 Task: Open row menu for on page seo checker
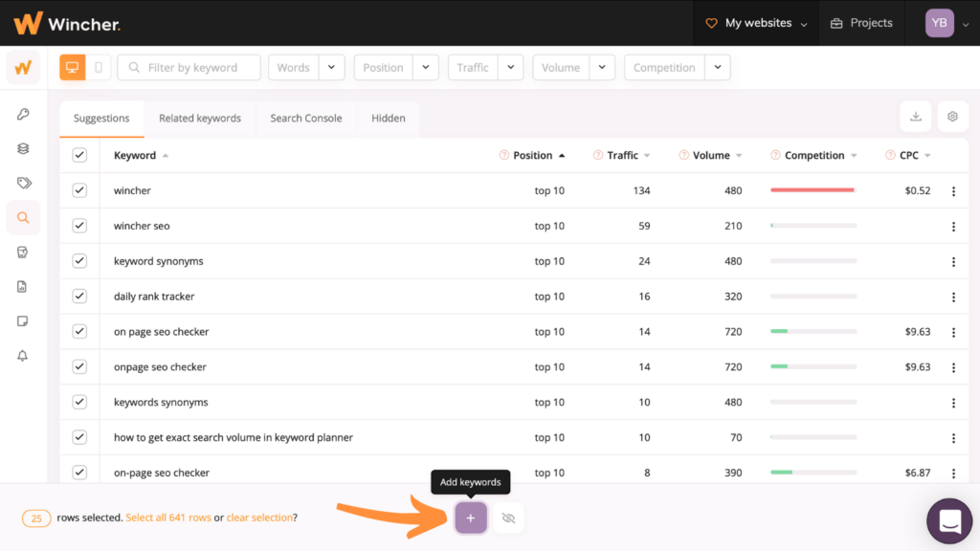click(x=954, y=332)
